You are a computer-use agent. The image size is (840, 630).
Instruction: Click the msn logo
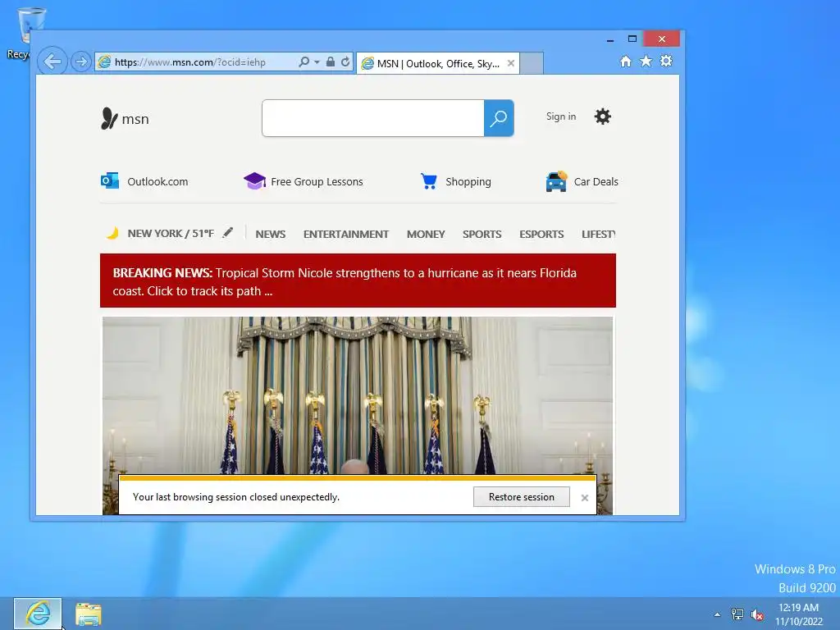[125, 118]
